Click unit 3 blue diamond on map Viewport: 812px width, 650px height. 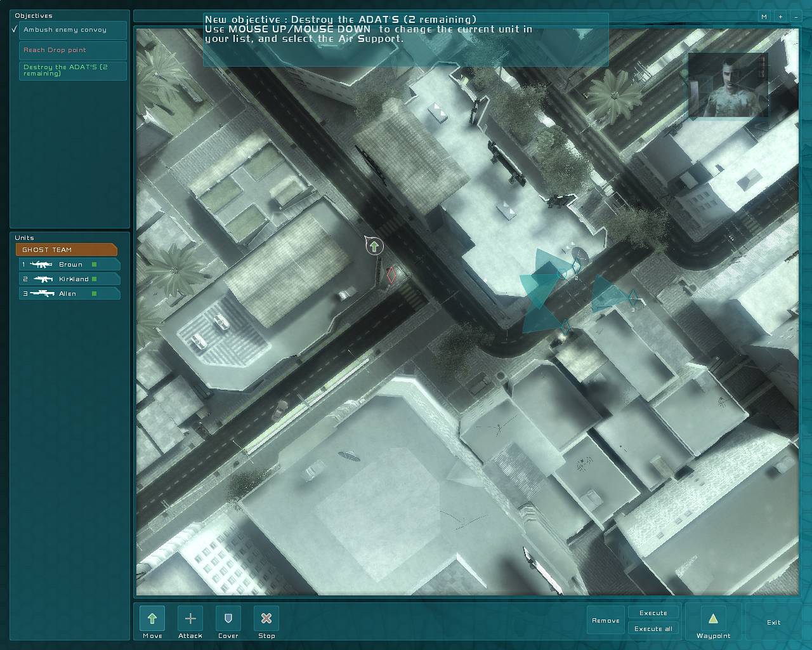[632, 298]
